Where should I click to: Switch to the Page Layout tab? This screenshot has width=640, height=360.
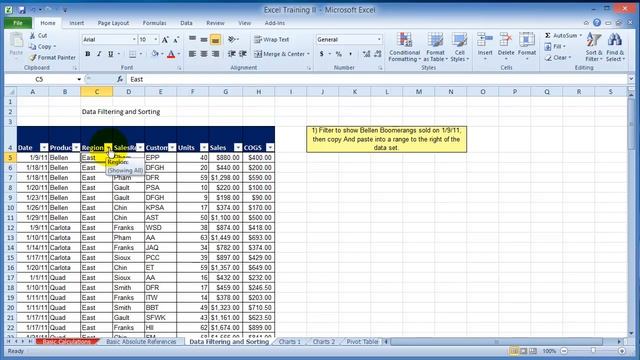coord(113,23)
